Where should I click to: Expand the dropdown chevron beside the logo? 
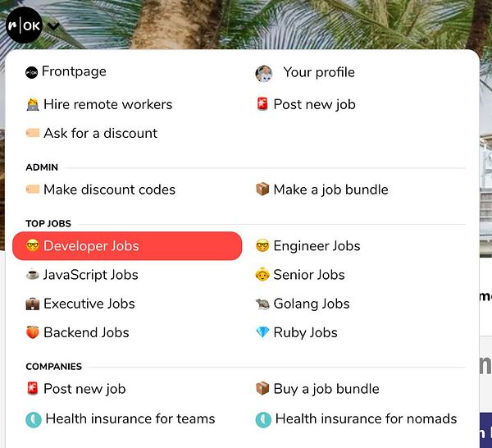[54, 25]
